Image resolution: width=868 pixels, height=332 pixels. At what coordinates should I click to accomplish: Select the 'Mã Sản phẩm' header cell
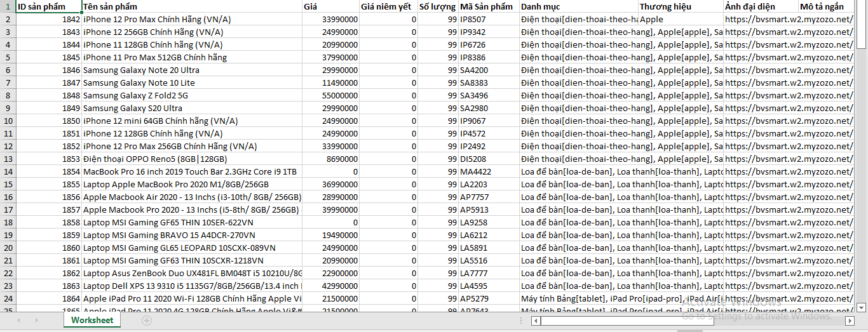click(489, 6)
